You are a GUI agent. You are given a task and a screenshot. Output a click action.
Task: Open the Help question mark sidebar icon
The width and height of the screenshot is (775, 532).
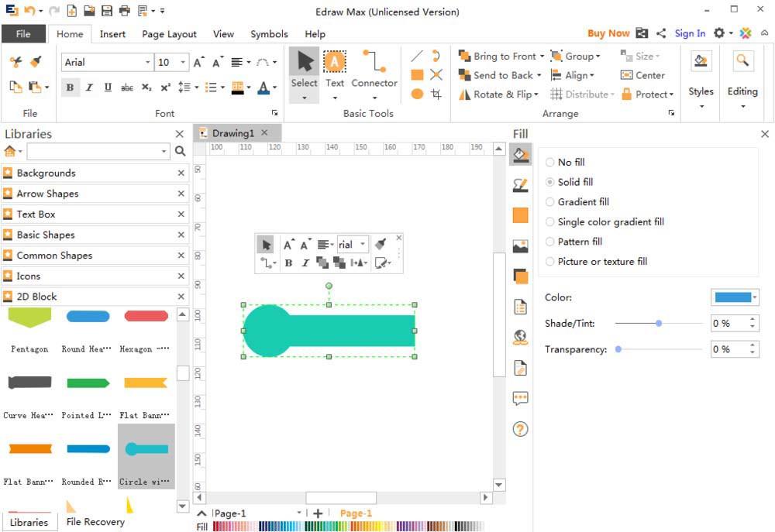click(x=520, y=428)
